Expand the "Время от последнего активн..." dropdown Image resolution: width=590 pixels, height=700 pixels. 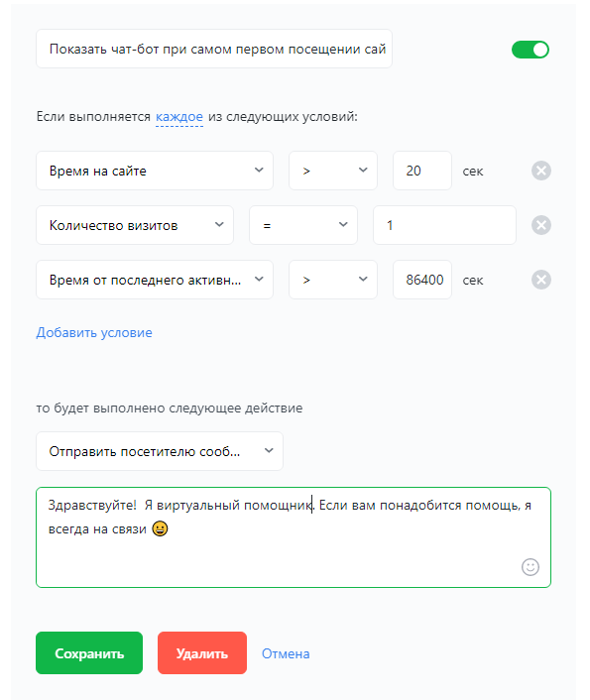155,280
